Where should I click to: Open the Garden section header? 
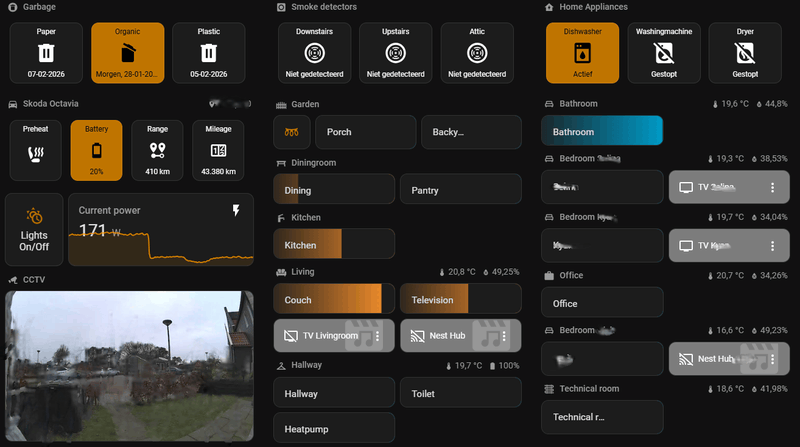[305, 104]
